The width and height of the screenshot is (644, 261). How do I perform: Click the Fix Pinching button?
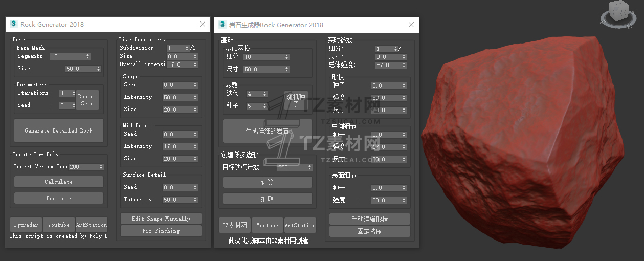161,231
